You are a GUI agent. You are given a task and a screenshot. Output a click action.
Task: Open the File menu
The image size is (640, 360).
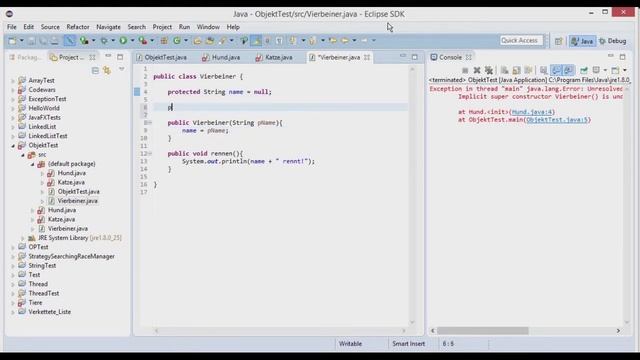(12, 27)
